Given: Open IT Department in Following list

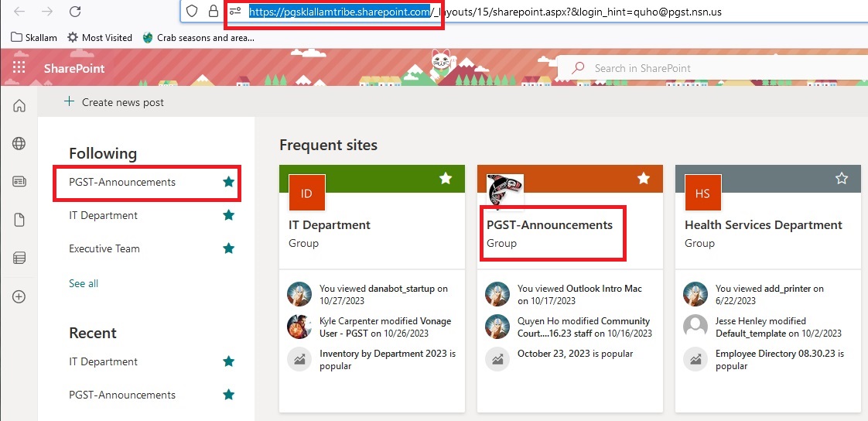Looking at the screenshot, I should [x=103, y=215].
